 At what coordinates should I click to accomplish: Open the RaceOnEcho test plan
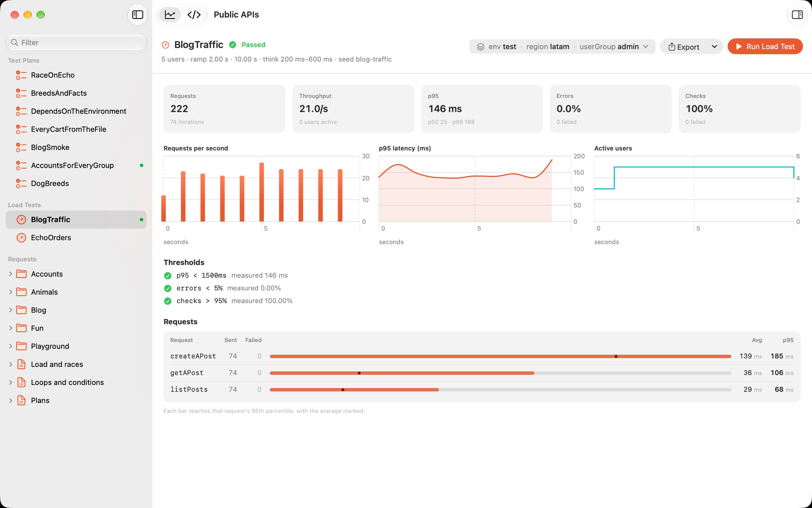[x=76, y=75]
